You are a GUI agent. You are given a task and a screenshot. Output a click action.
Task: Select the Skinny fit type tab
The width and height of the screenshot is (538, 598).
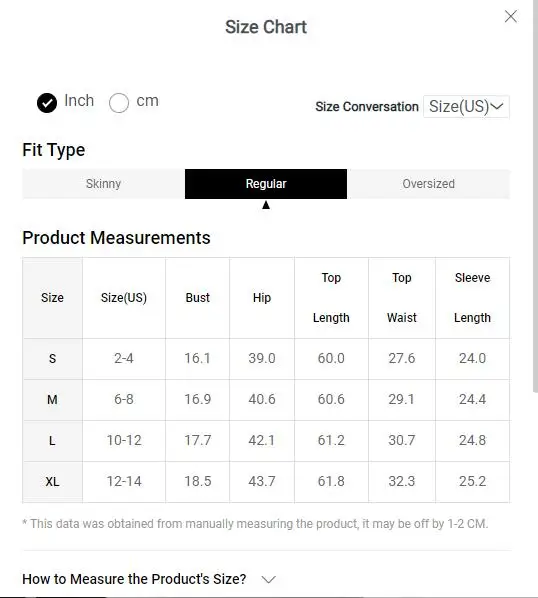[103, 184]
